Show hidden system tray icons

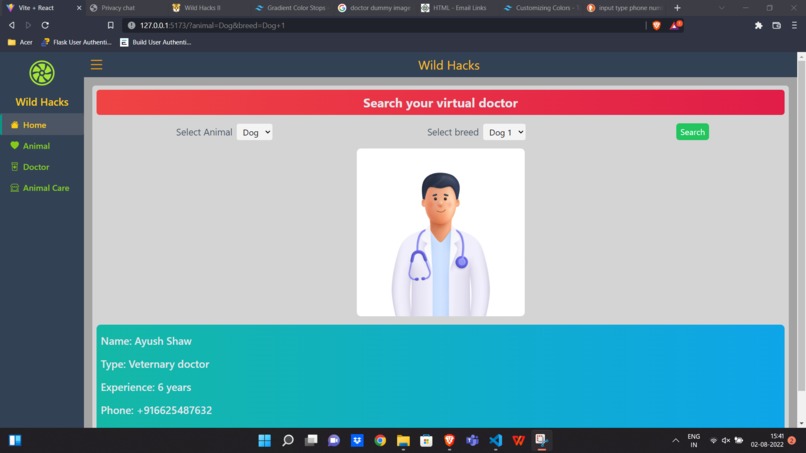(x=675, y=441)
